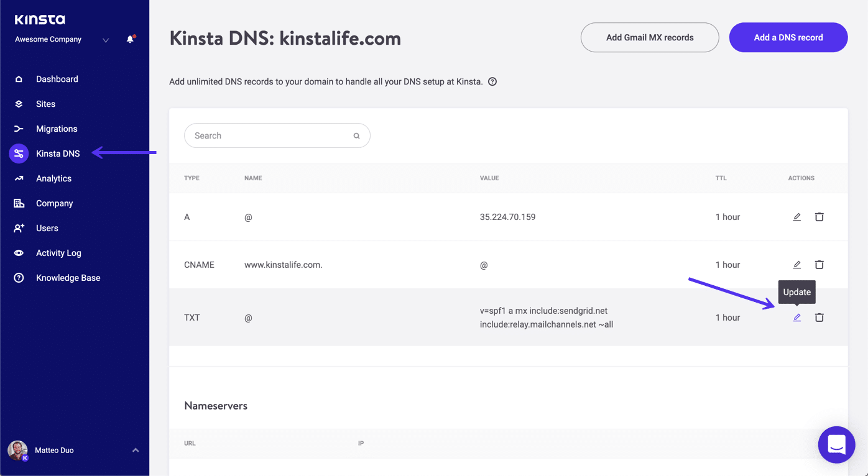
Task: Click the TYPE column header
Action: [192, 178]
